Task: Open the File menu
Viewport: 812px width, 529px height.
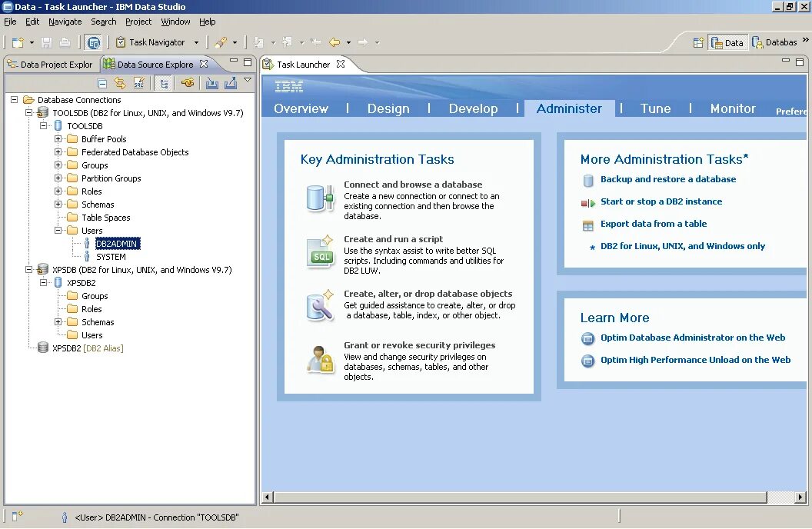Action: [10, 22]
